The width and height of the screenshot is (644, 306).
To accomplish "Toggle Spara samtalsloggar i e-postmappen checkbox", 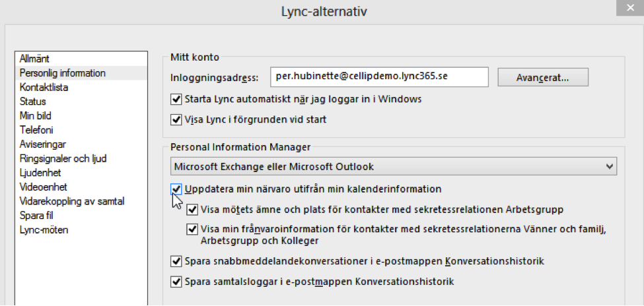I will coord(176,282).
